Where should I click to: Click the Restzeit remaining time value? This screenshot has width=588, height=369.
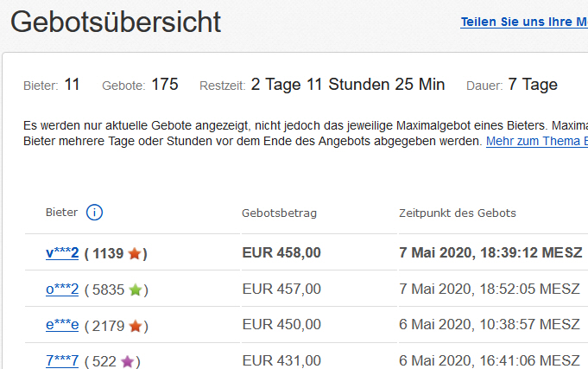coord(348,85)
